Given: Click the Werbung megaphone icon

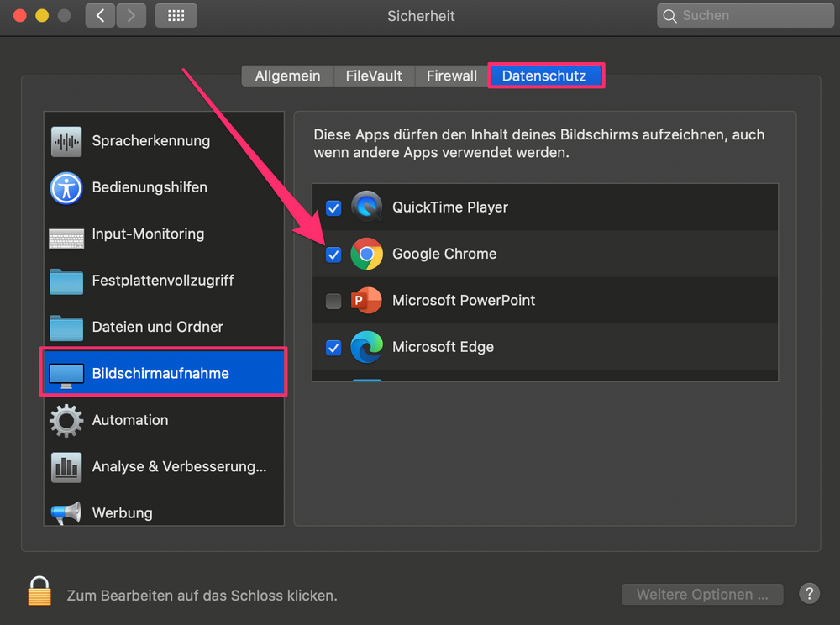Looking at the screenshot, I should point(66,513).
